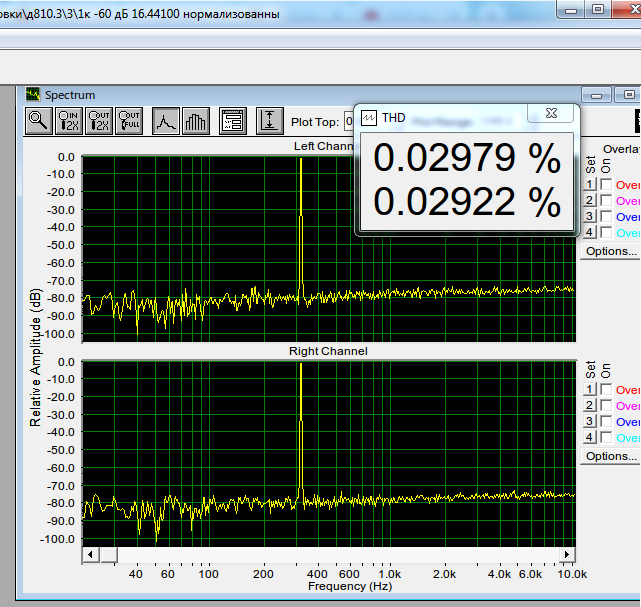Close the THD readout window
Screen dimensions: 641x607
click(x=550, y=115)
